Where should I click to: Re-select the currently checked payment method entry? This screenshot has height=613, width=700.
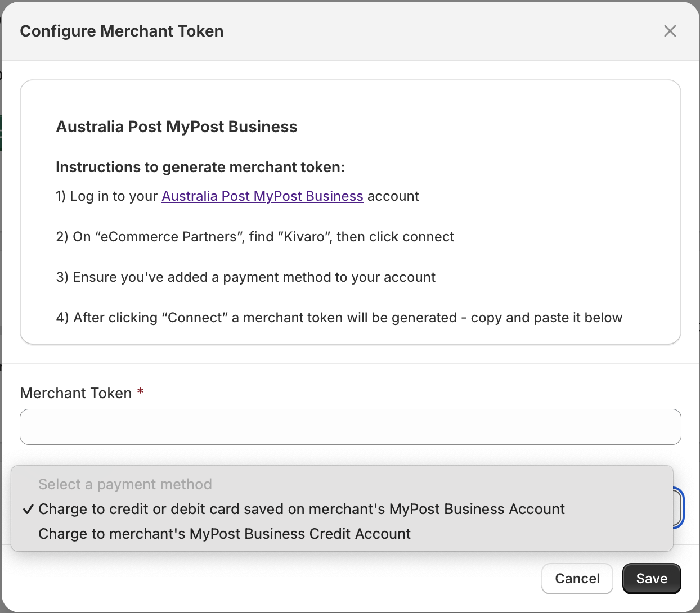[x=301, y=509]
